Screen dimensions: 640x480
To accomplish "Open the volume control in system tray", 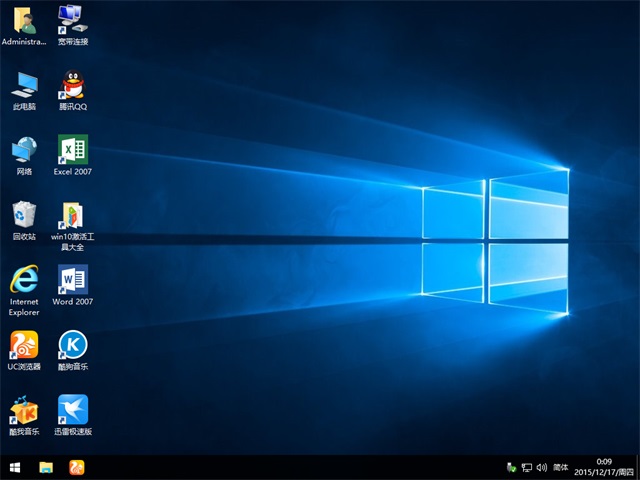I will [x=541, y=467].
